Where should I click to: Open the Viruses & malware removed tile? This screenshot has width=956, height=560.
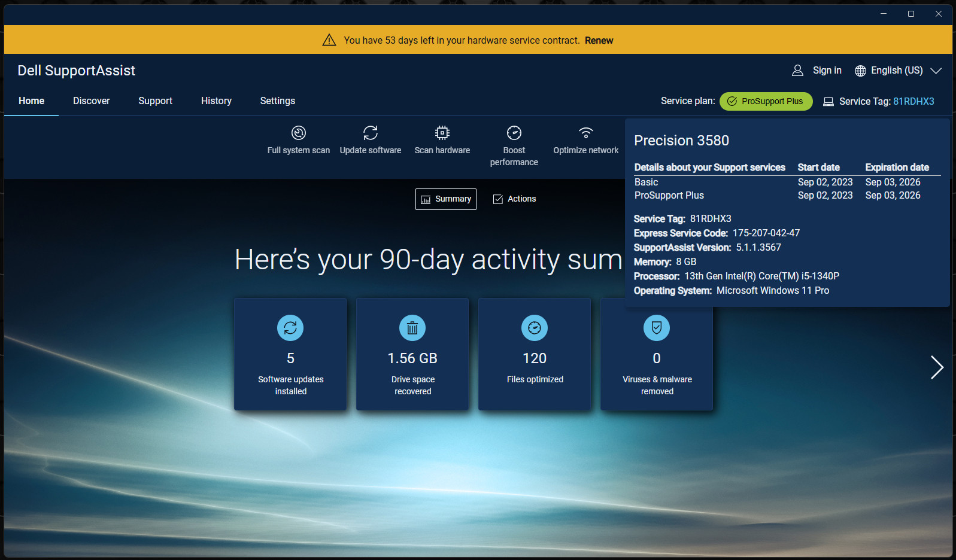click(x=657, y=354)
